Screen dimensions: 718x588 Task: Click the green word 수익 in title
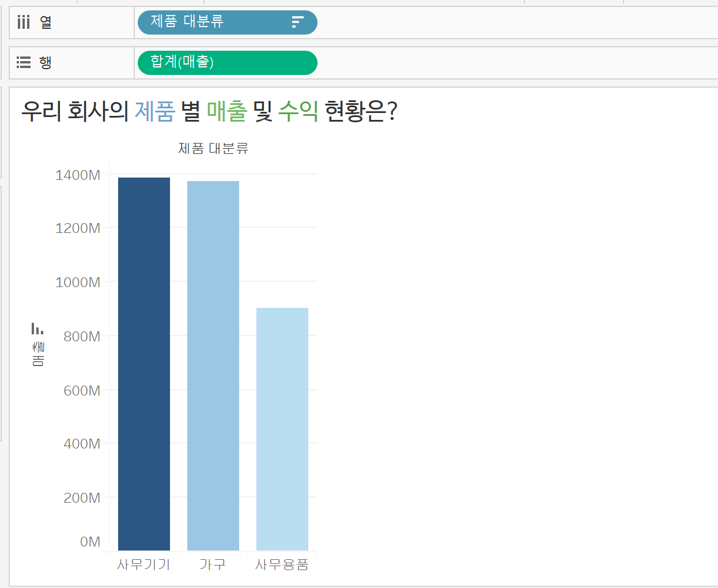298,111
